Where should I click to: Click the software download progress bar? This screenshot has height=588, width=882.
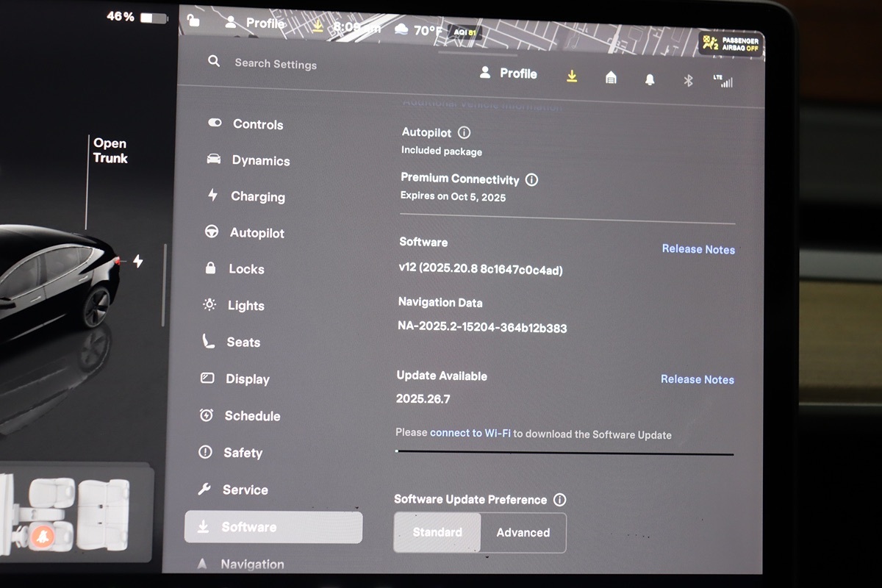click(564, 453)
